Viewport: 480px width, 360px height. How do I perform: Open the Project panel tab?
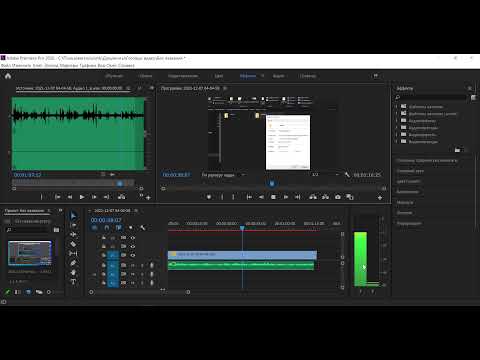pos(24,211)
